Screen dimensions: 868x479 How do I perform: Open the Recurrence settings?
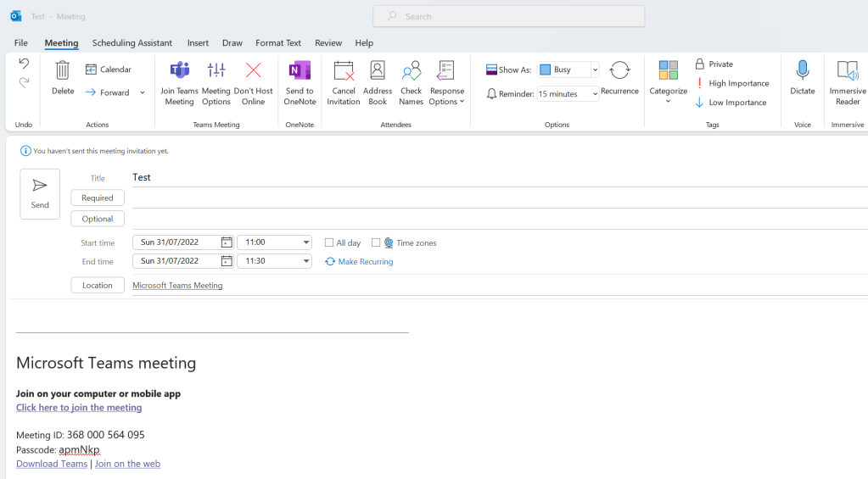pyautogui.click(x=619, y=78)
